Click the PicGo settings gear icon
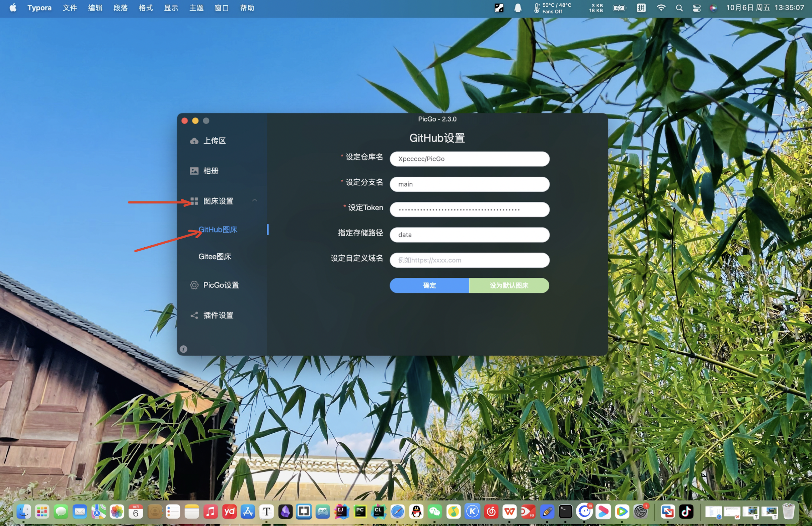Image resolution: width=812 pixels, height=526 pixels. pyautogui.click(x=194, y=285)
